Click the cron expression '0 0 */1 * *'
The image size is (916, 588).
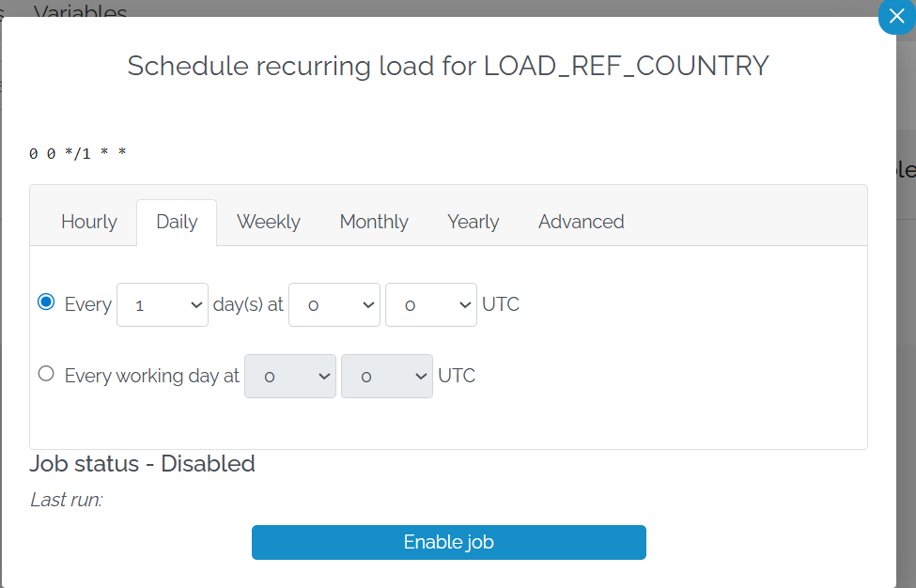[x=76, y=153]
